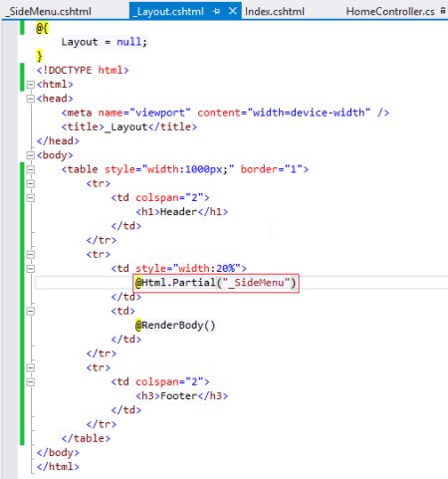Image resolution: width=448 pixels, height=479 pixels.
Task: Open the HomeController.cs tab
Action: tap(390, 11)
